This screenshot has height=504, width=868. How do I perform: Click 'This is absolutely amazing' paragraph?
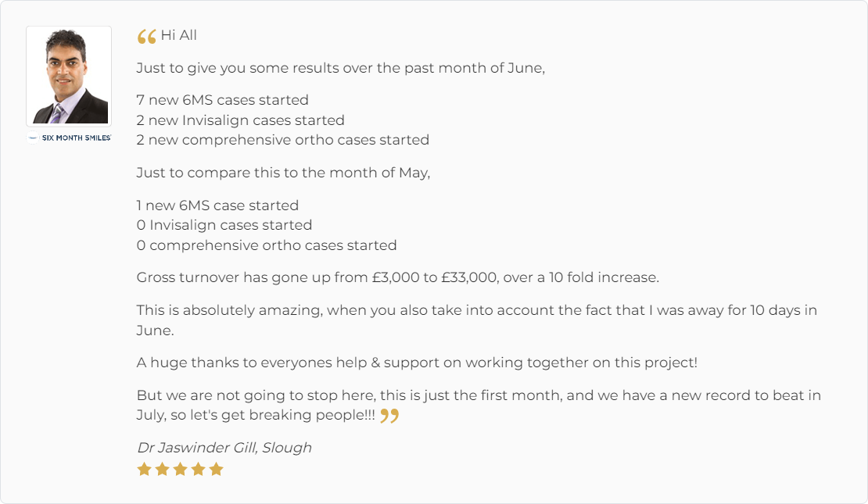click(477, 320)
